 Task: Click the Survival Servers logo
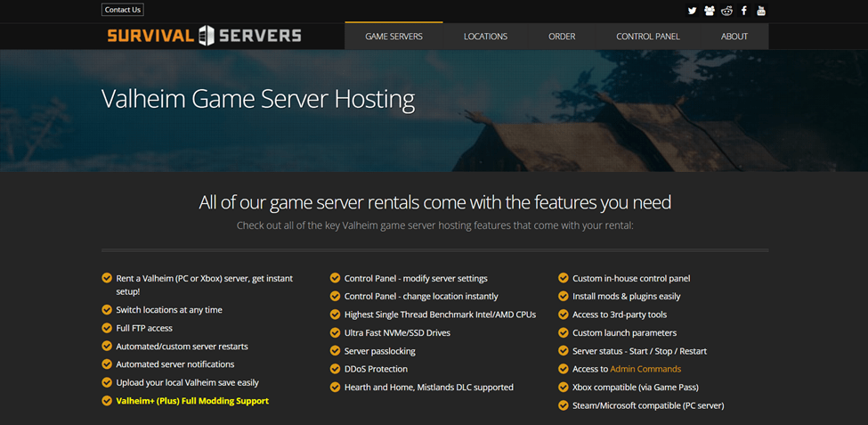[204, 36]
